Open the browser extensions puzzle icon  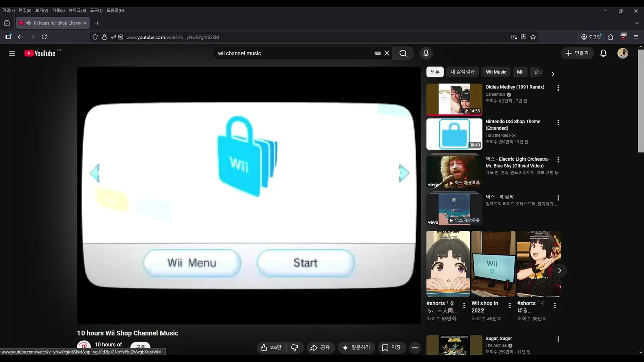pos(610,37)
